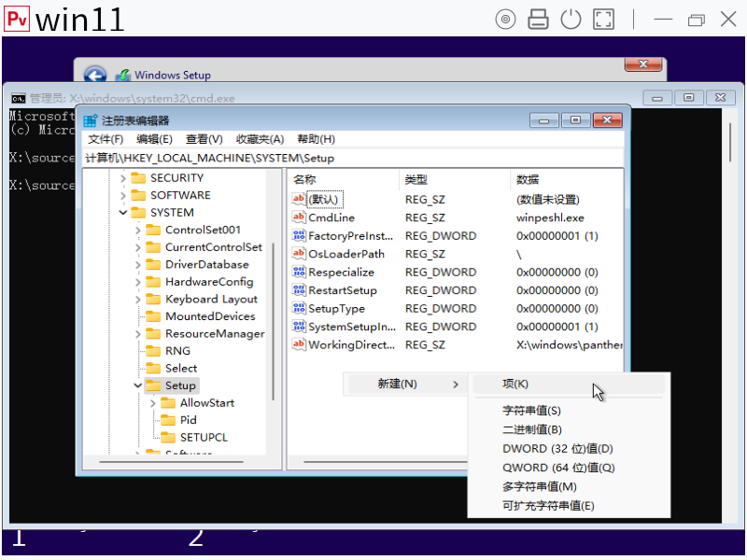This screenshot has width=747, height=560.
Task: Click the Pid folder icon
Action: click(x=168, y=420)
